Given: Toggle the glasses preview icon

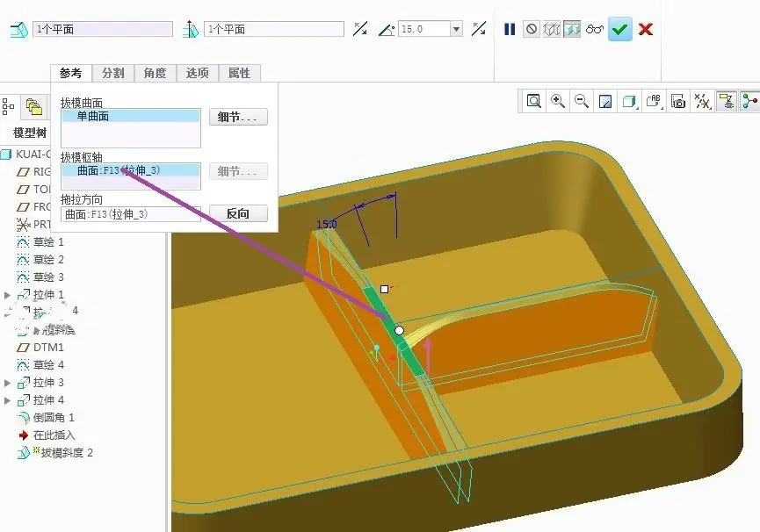Looking at the screenshot, I should (594, 30).
